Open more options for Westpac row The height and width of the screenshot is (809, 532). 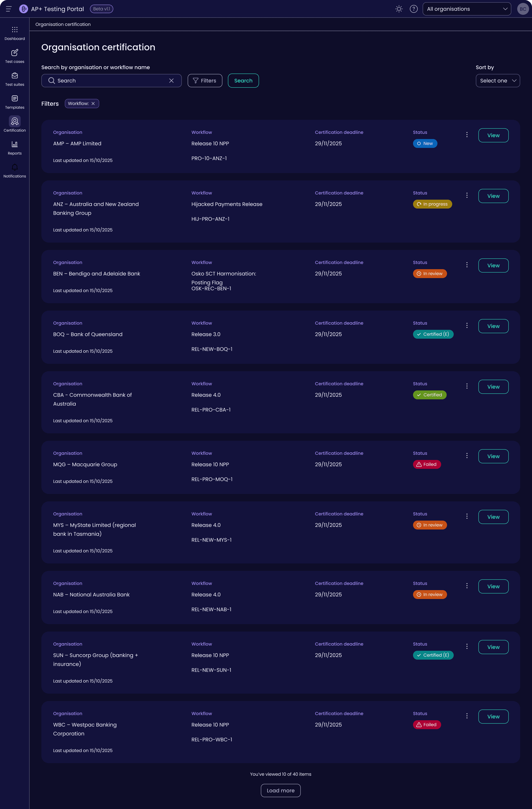pyautogui.click(x=467, y=716)
